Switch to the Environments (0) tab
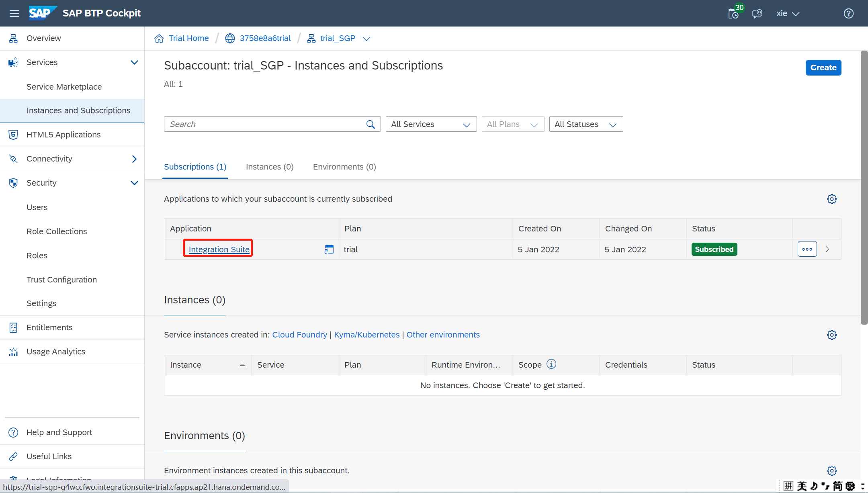 [344, 167]
